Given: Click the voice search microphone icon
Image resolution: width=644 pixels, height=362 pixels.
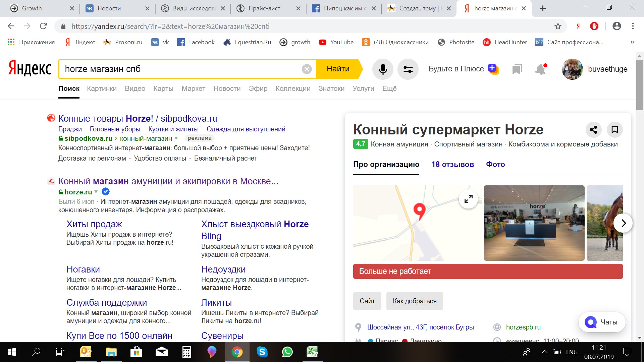Looking at the screenshot, I should point(383,69).
